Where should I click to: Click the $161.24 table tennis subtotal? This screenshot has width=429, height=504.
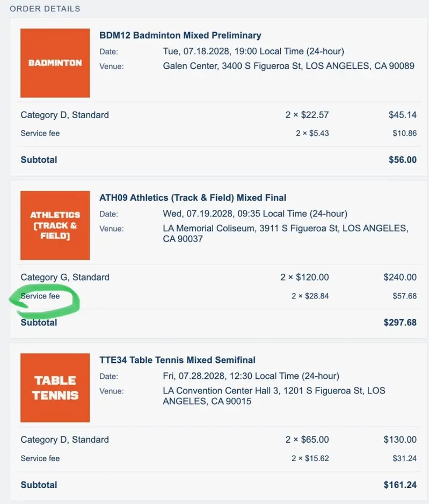[400, 485]
